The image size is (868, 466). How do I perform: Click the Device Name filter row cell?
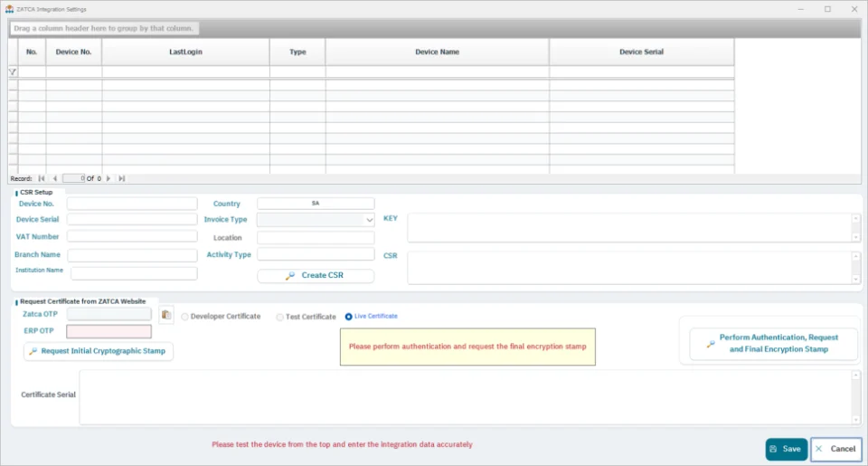click(438, 72)
